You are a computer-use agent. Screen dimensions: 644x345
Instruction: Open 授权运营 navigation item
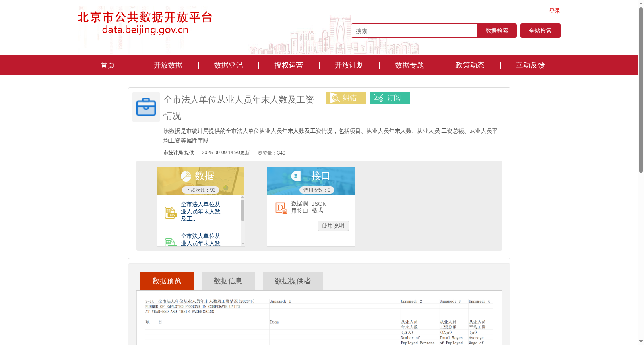click(x=289, y=65)
